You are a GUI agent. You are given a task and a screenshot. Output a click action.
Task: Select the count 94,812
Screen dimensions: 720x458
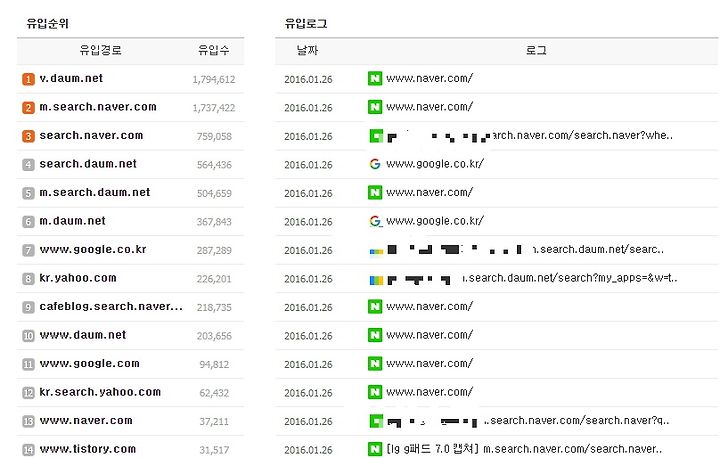point(214,364)
